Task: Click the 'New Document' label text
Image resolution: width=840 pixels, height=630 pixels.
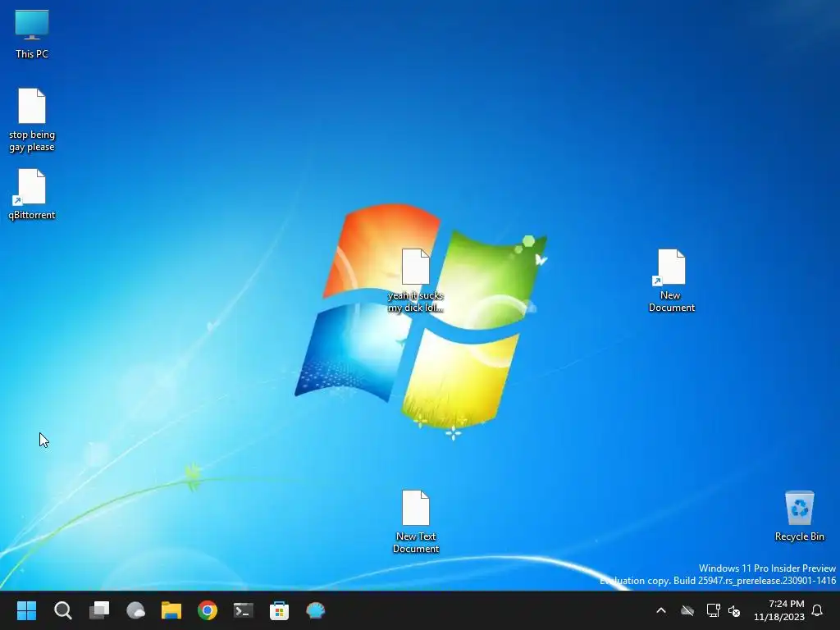Action: coord(671,301)
